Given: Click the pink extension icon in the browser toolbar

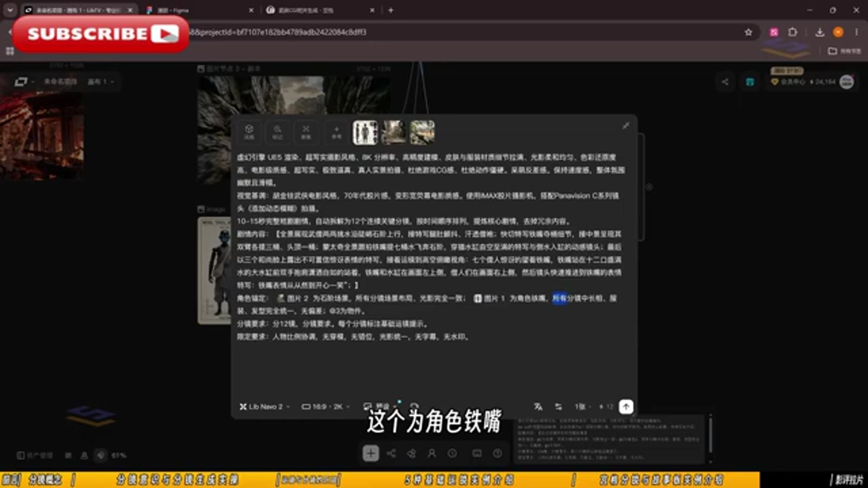Looking at the screenshot, I should (x=774, y=32).
